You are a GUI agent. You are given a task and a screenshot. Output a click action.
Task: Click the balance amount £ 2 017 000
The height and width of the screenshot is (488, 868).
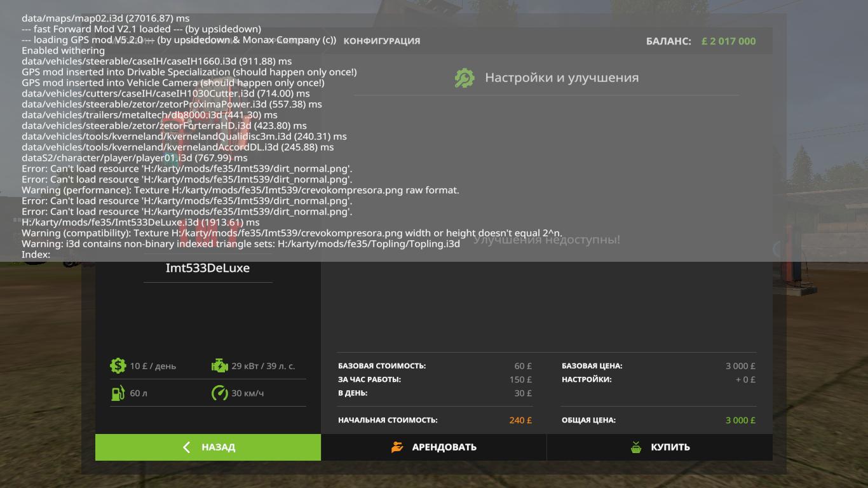pos(729,41)
